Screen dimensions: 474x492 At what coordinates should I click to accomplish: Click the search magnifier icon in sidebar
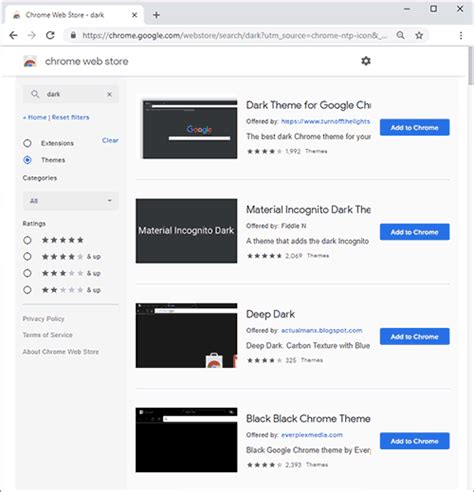click(x=35, y=94)
